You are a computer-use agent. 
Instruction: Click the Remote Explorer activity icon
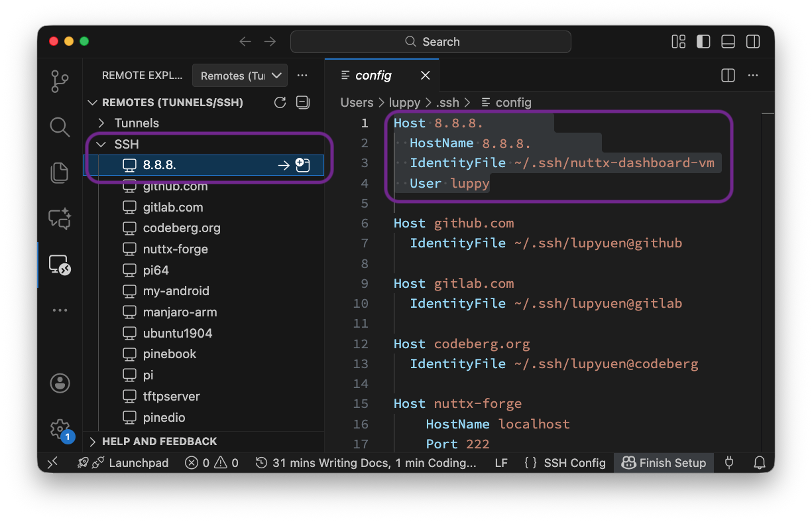(60, 265)
